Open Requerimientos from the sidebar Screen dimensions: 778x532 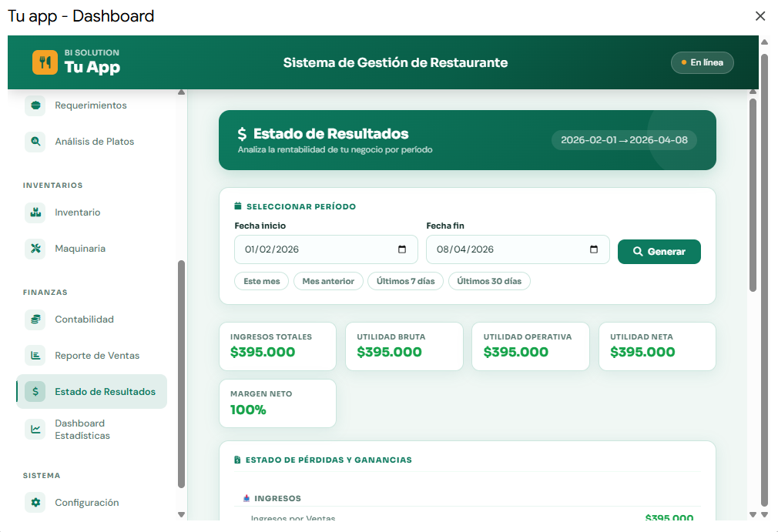pos(92,105)
